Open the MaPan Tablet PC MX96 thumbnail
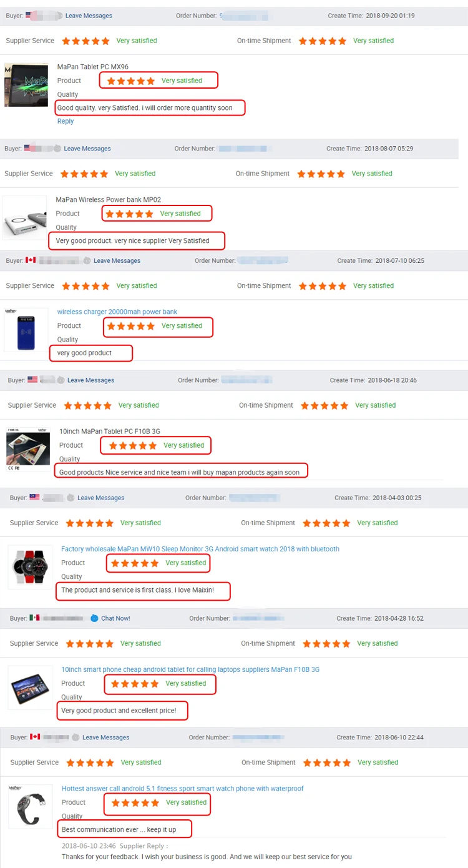468x868 pixels. 26,84
